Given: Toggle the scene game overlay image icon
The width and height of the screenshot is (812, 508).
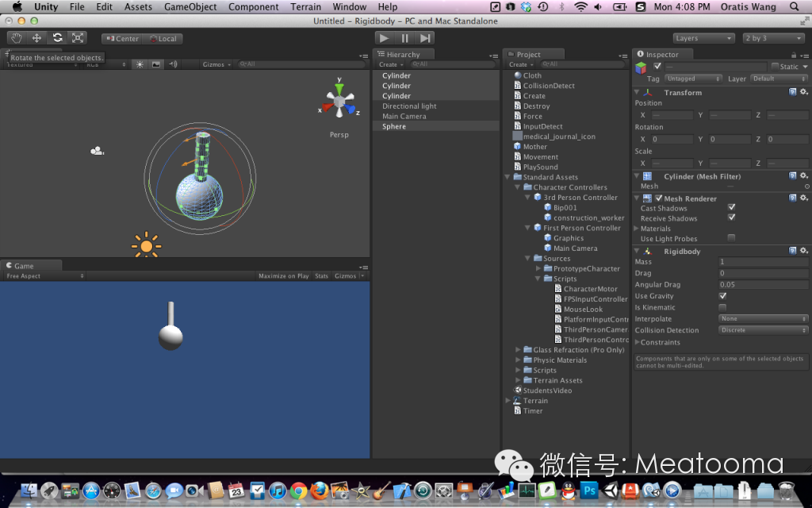Looking at the screenshot, I should (x=156, y=64).
